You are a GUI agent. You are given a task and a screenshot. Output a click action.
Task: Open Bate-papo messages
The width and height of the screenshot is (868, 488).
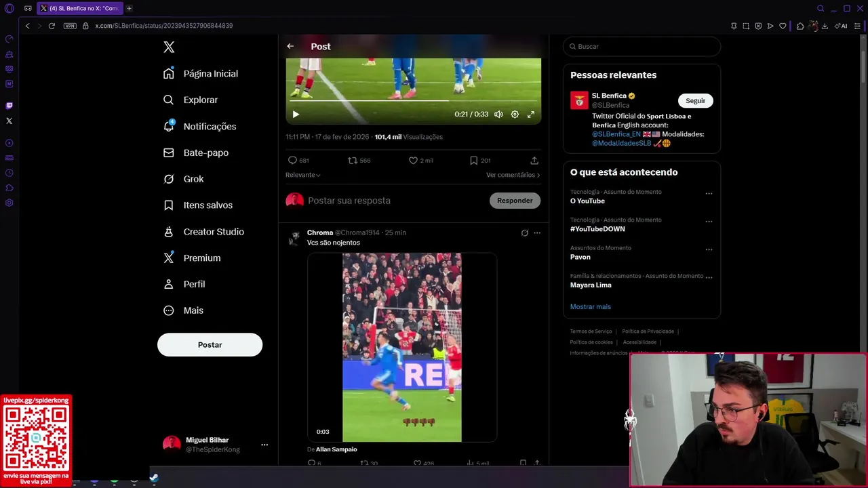pyautogui.click(x=196, y=152)
